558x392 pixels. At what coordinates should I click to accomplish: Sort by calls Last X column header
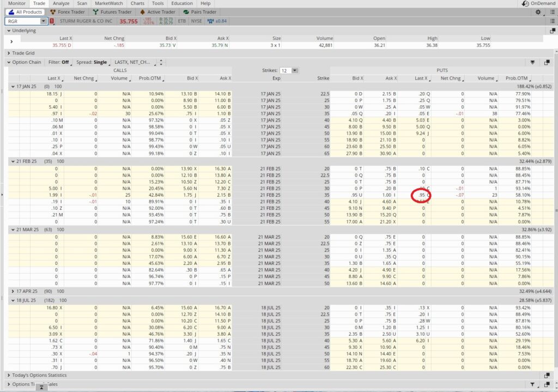click(54, 79)
